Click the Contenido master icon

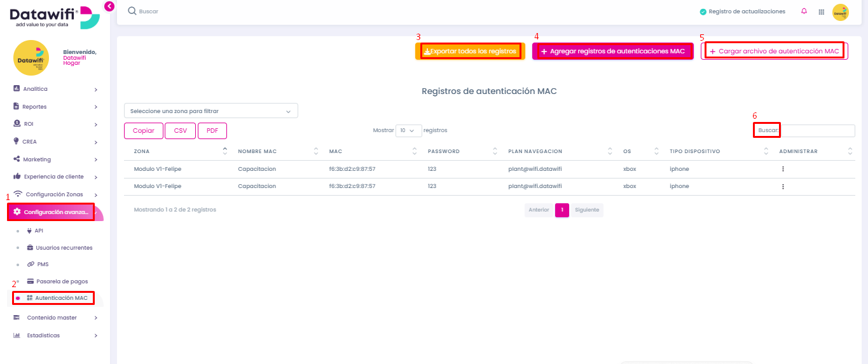[x=17, y=317]
